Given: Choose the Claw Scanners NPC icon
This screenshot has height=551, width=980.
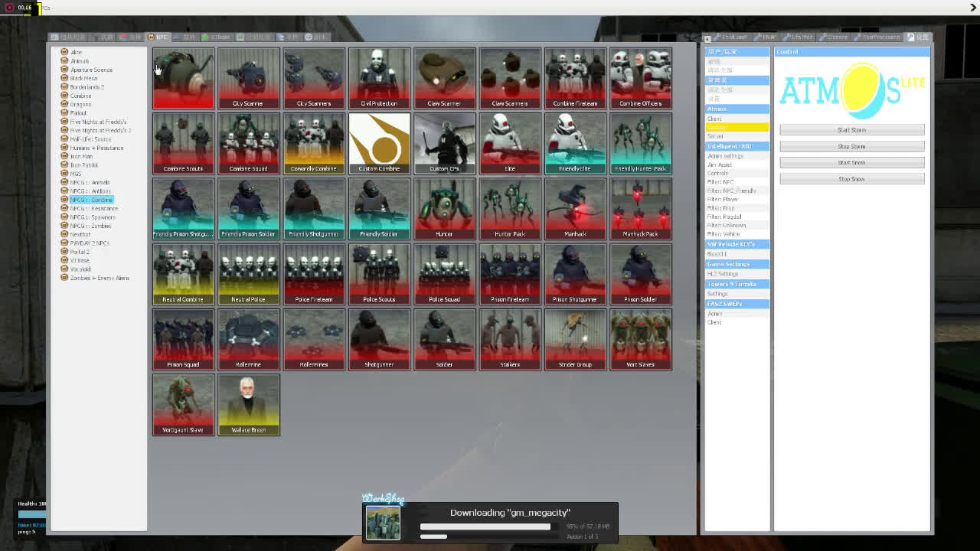Looking at the screenshot, I should 510,78.
